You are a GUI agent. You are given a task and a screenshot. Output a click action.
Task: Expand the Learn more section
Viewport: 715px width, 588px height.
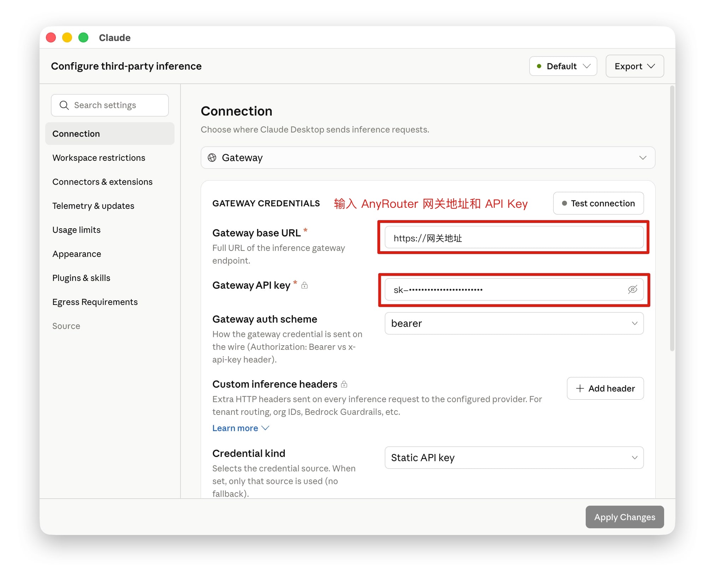(241, 428)
